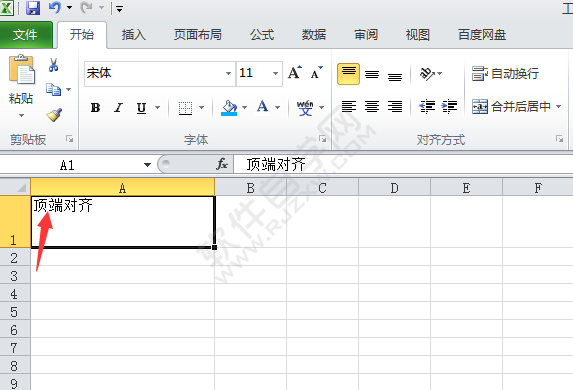Toggle Middle Align
The image size is (573, 390).
tap(372, 74)
